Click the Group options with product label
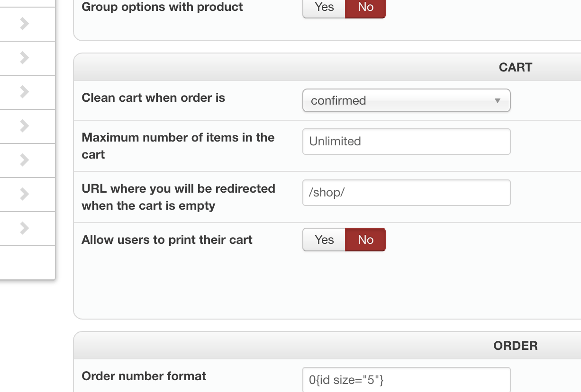The width and height of the screenshot is (581, 392). [x=162, y=7]
